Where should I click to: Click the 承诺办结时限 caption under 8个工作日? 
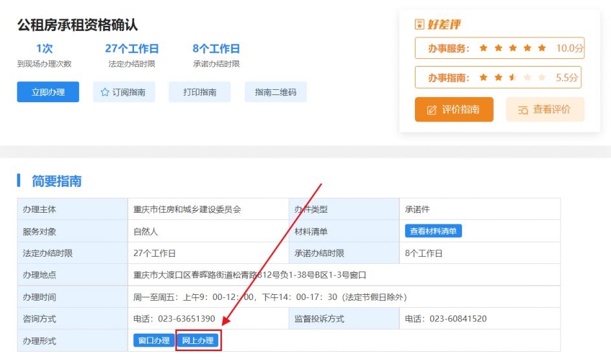coord(216,63)
